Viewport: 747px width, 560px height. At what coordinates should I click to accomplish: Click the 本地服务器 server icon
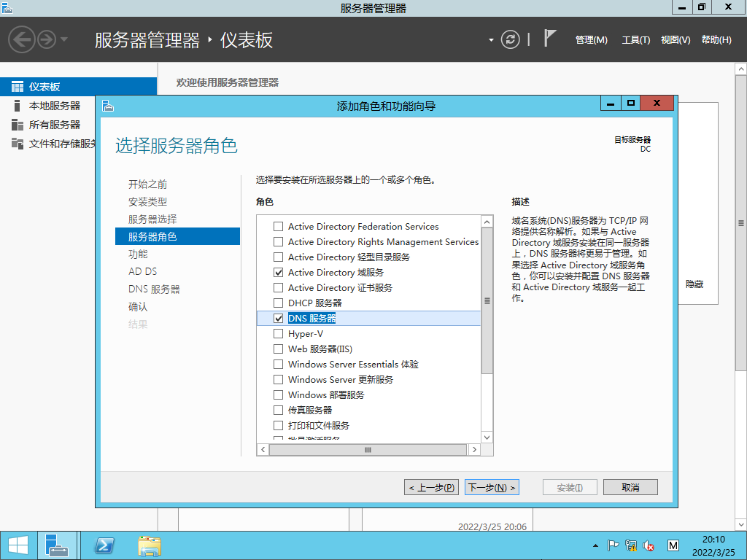coord(18,106)
